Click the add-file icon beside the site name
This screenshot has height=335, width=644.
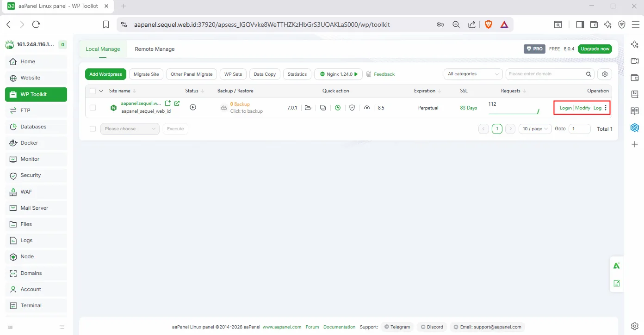168,104
